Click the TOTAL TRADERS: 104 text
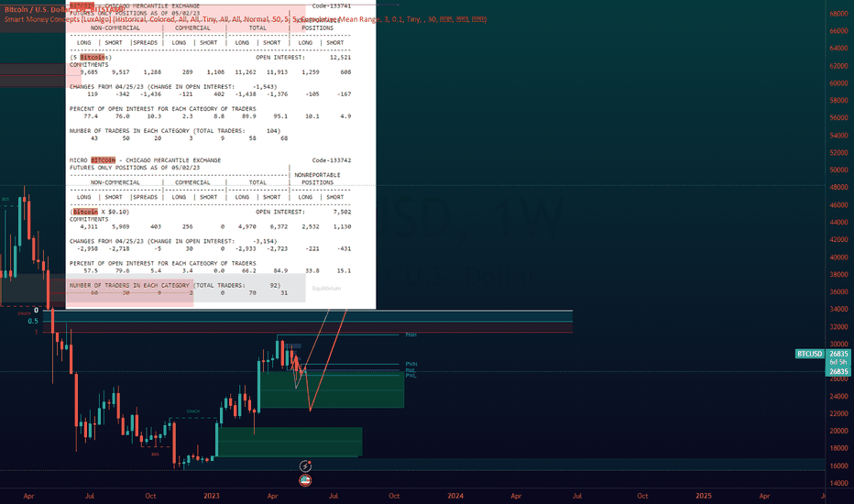 (x=237, y=131)
